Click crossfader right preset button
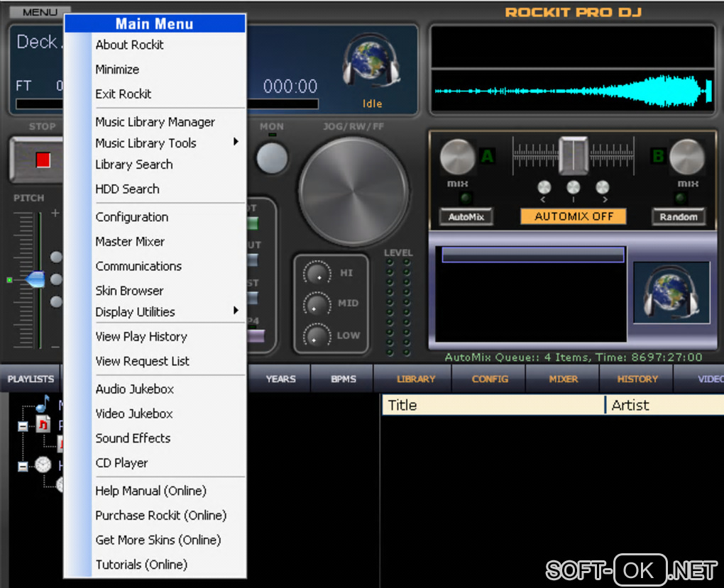The width and height of the screenshot is (724, 588). pos(602,187)
